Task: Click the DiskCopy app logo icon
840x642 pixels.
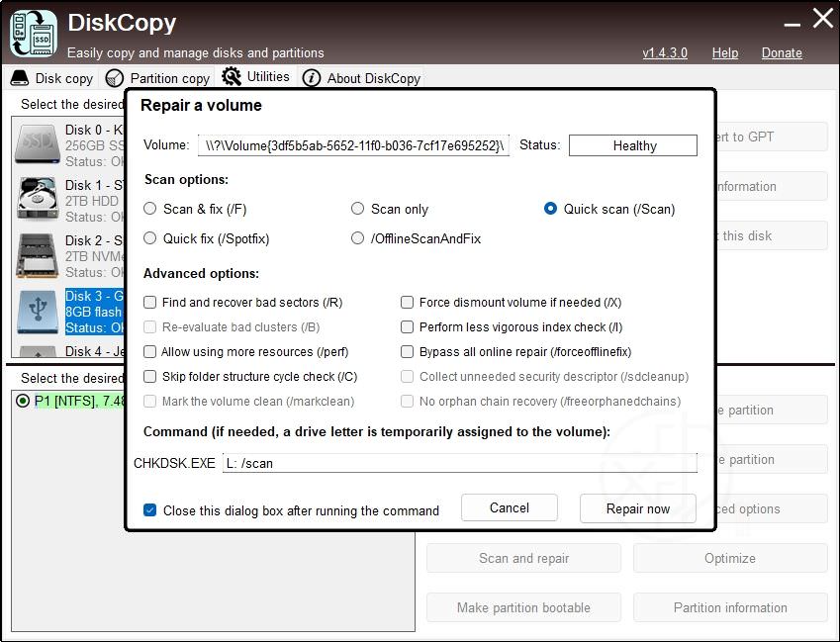Action: coord(33,33)
